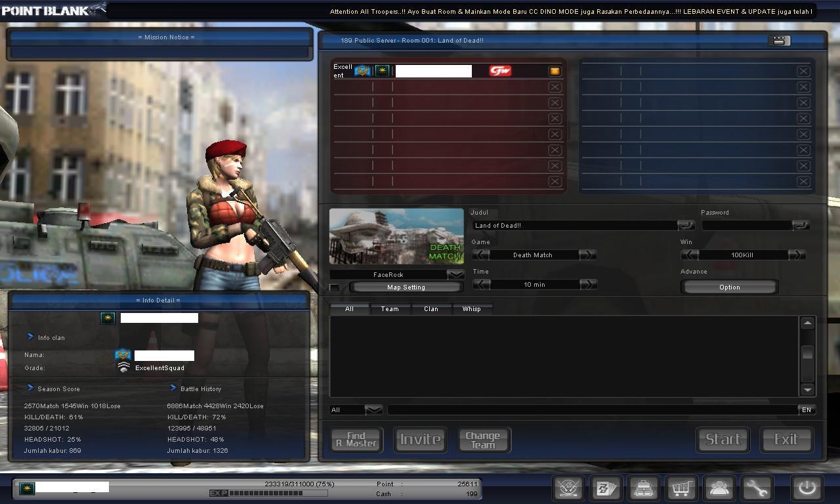Close the second blue team slot
This screenshot has height=504, width=840.
coord(803,87)
